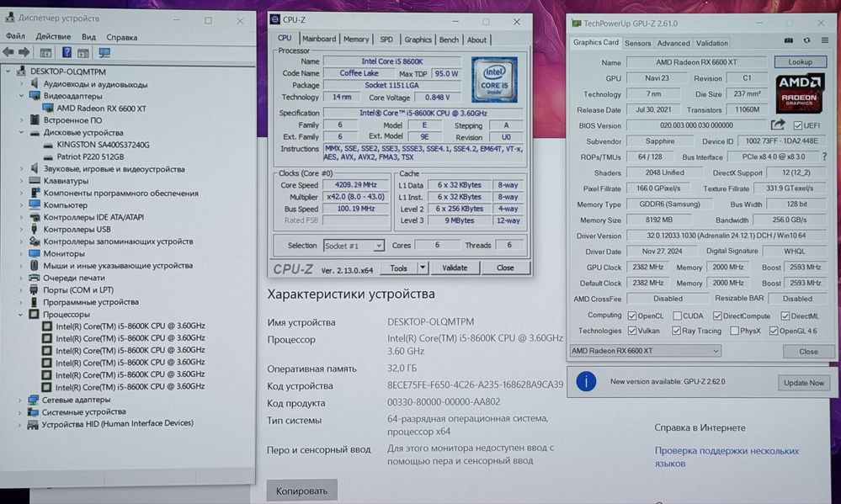Switch to the Sensors tab in GPU-Z
Image resolution: width=841 pixels, height=504 pixels.
(x=638, y=44)
